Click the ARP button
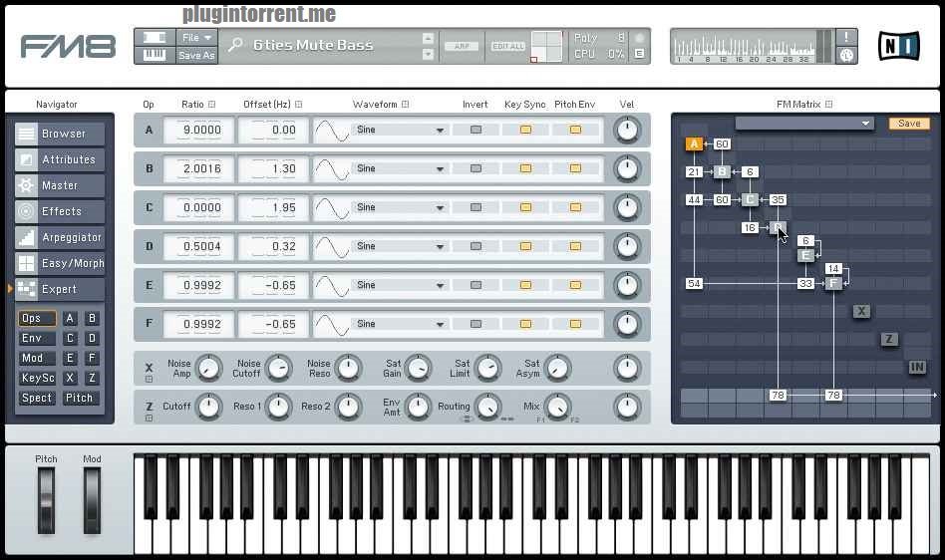The width and height of the screenshot is (945, 560). [462, 46]
